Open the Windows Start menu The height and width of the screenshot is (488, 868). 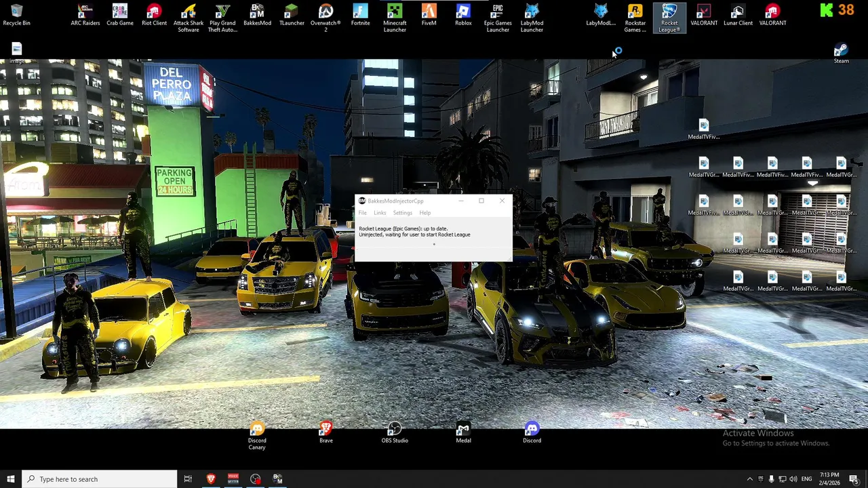(x=11, y=479)
